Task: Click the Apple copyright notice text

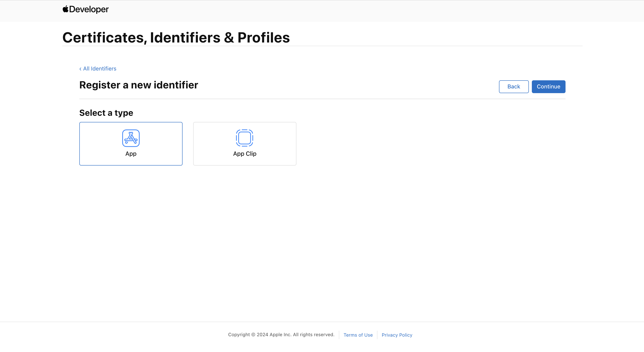Action: pyautogui.click(x=281, y=335)
